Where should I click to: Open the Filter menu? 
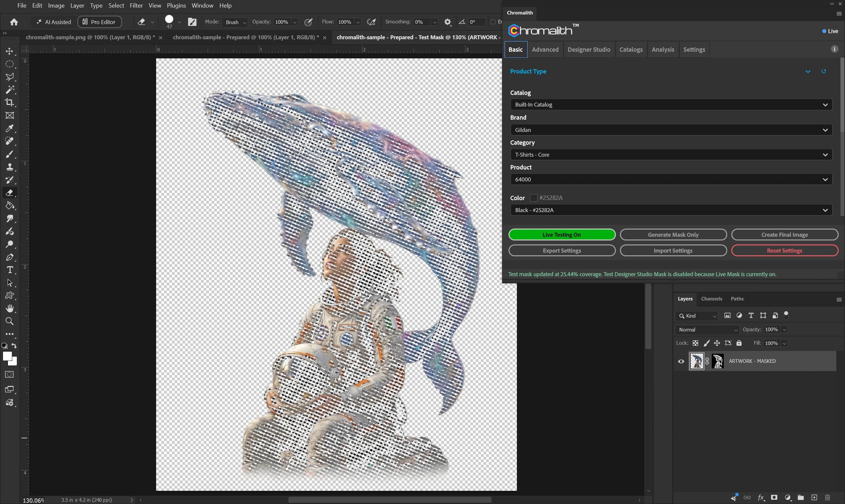coord(136,5)
